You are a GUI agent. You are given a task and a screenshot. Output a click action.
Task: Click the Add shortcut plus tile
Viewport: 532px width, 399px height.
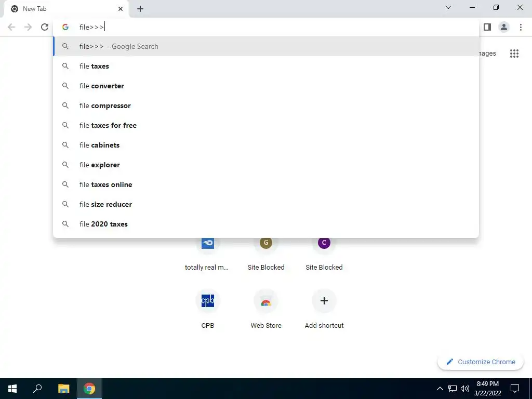(324, 309)
